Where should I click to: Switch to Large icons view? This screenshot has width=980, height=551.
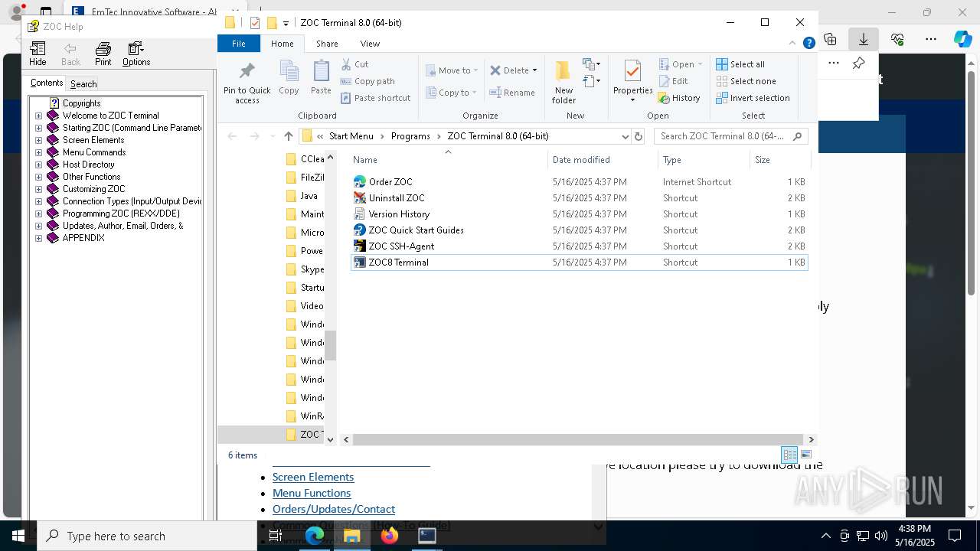click(x=805, y=455)
